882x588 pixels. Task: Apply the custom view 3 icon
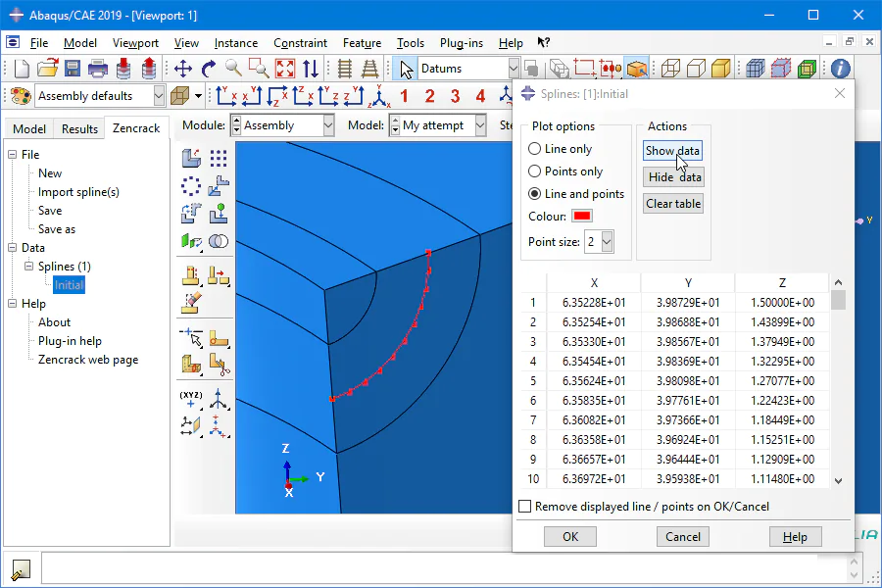click(x=455, y=96)
